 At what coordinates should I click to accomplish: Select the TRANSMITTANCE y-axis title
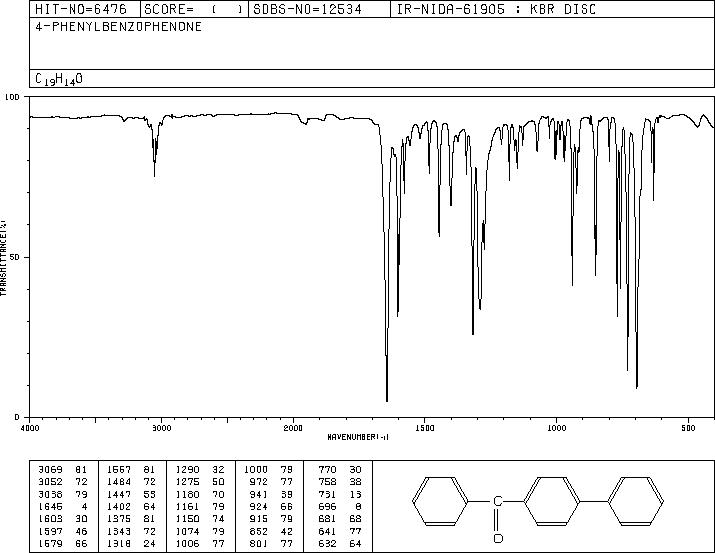pos(3,258)
